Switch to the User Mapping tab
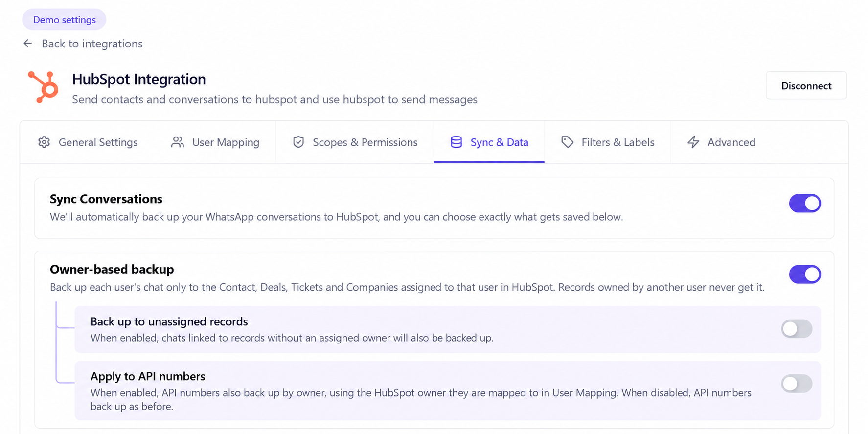Image resolution: width=868 pixels, height=434 pixels. point(215,142)
